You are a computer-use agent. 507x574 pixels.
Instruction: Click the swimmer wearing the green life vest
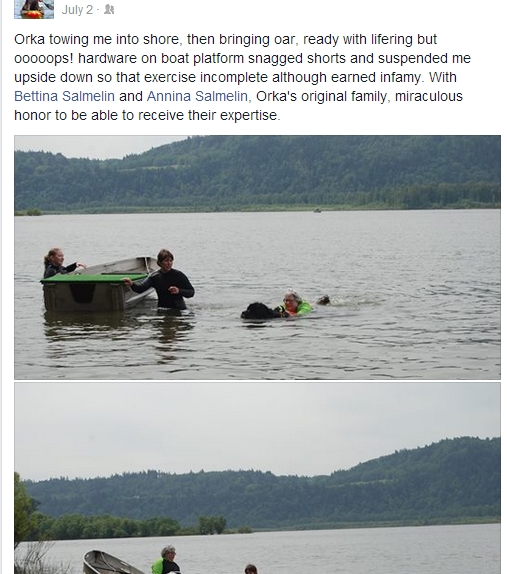click(x=297, y=304)
